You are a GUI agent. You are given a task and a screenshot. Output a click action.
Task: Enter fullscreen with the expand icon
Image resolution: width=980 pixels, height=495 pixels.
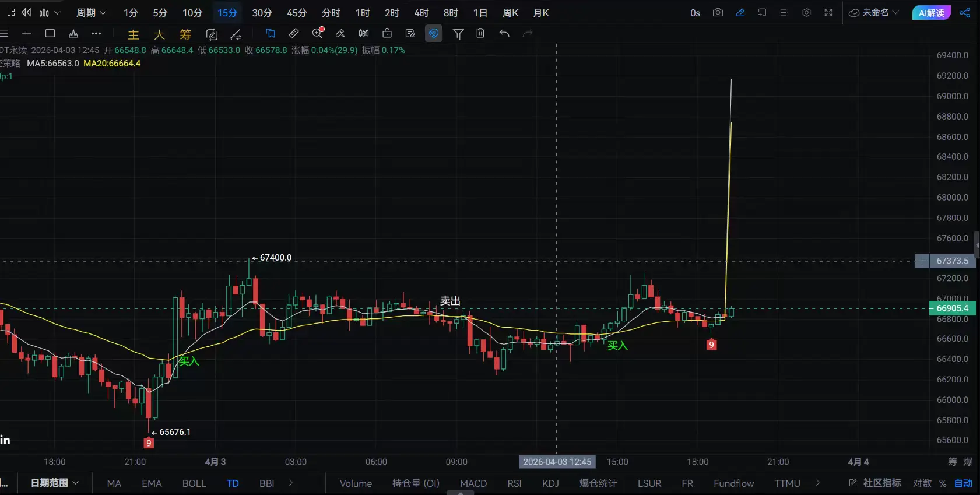pos(828,12)
